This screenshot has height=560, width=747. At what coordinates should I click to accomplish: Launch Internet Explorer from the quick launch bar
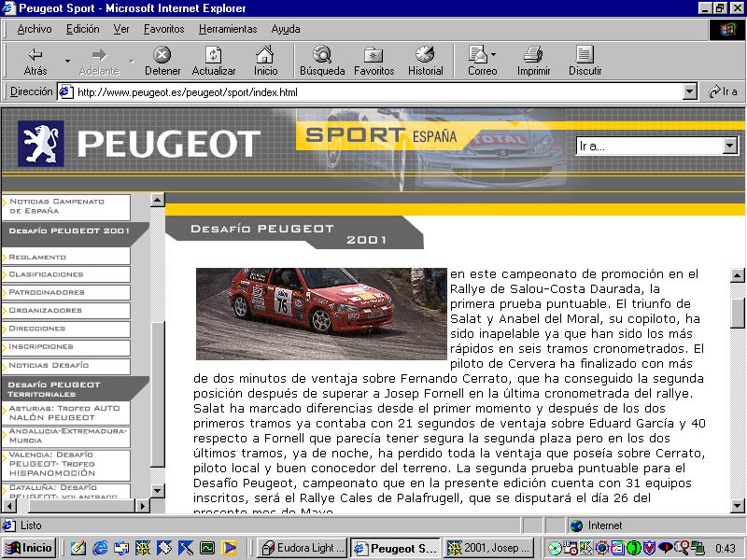[x=100, y=548]
